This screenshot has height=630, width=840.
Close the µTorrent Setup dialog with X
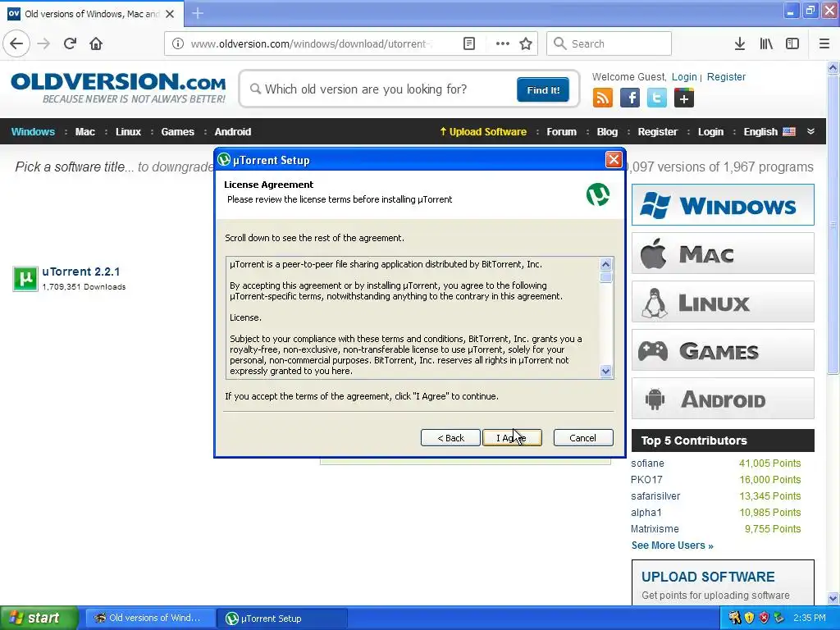coord(614,160)
